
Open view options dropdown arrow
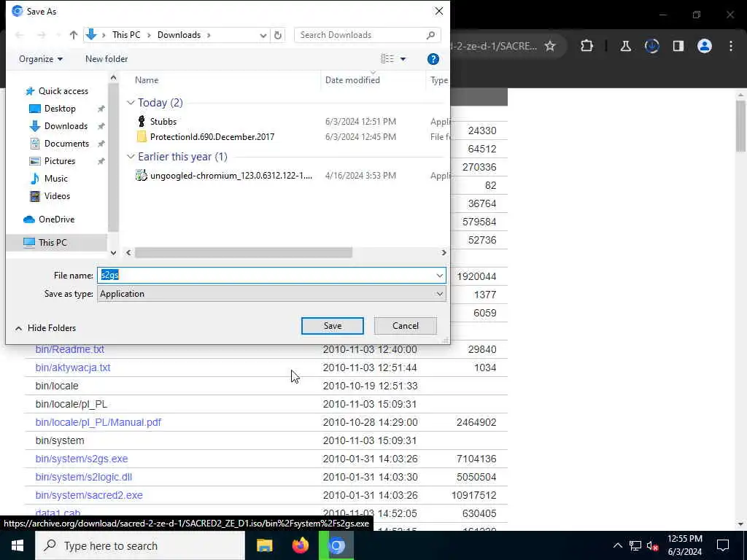pos(403,59)
